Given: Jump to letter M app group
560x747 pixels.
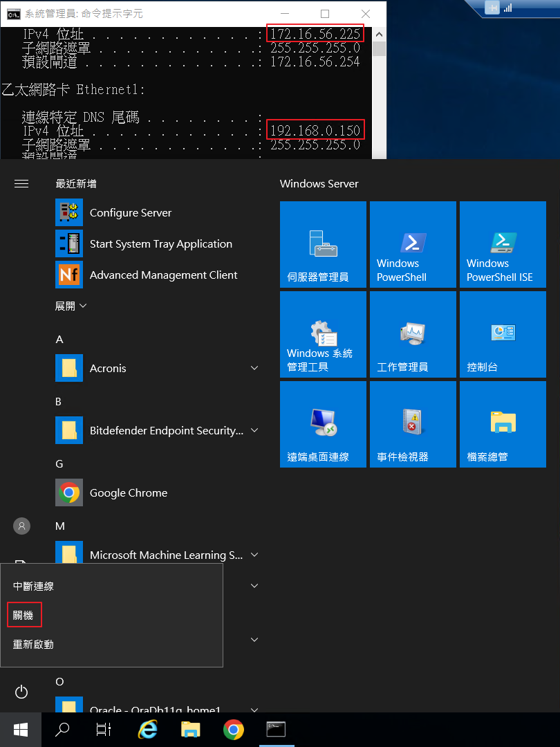Looking at the screenshot, I should tap(60, 526).
